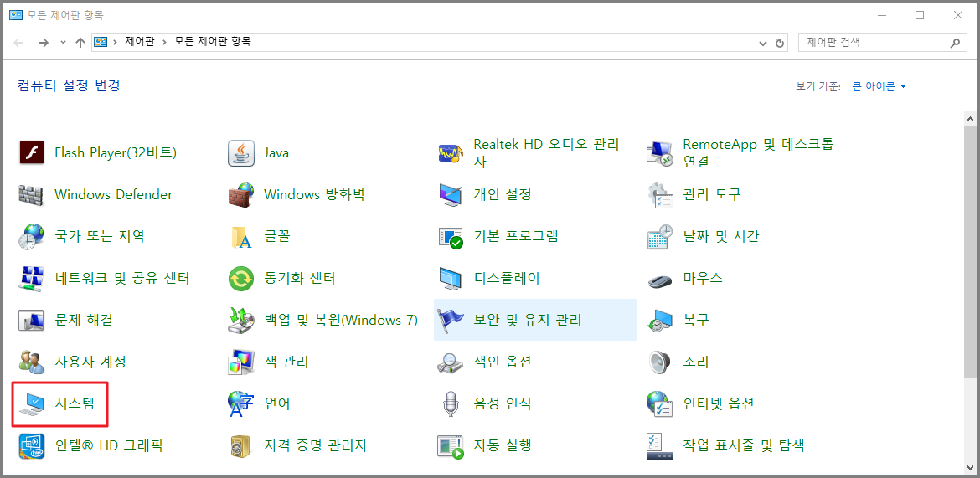Image resolution: width=980 pixels, height=478 pixels.
Task: Open the 인터넷 옵션 icon
Action: click(x=659, y=403)
